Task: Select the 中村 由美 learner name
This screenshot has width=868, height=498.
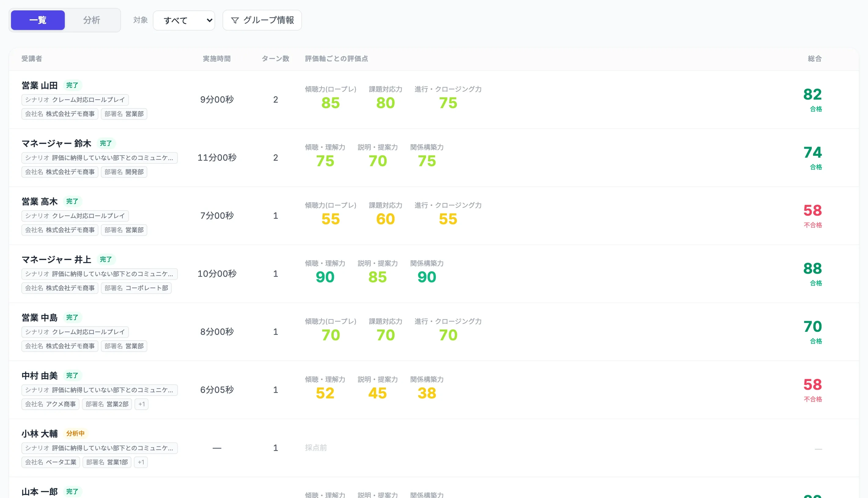Action: point(40,375)
